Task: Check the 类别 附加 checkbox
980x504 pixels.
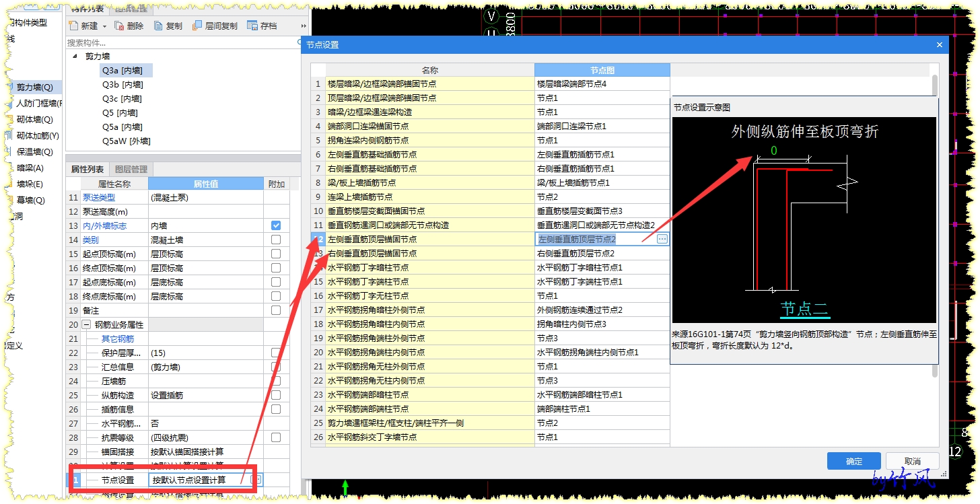Action: click(276, 240)
